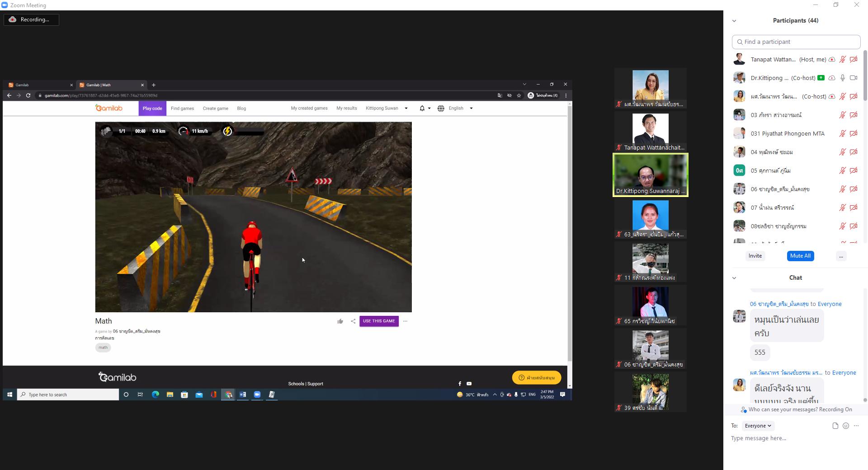Expand the notification bell dropdown arrow
868x470 pixels.
pos(429,108)
